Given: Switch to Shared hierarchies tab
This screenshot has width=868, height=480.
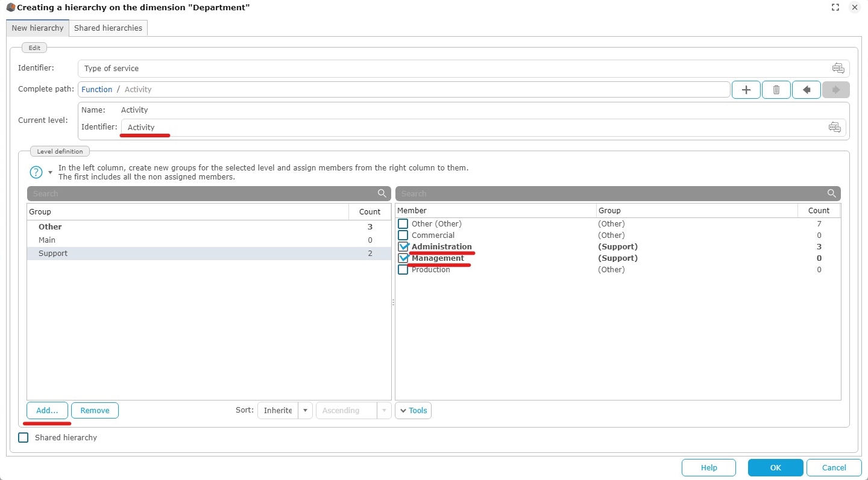Looking at the screenshot, I should click(108, 28).
